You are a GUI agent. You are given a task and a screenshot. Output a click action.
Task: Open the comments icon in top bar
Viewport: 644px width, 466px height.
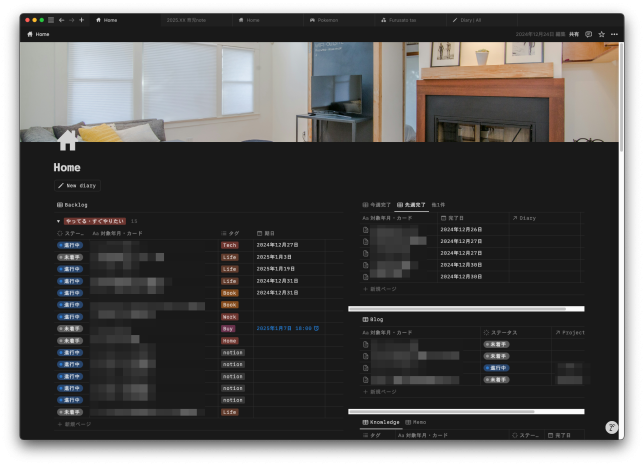pyautogui.click(x=588, y=34)
